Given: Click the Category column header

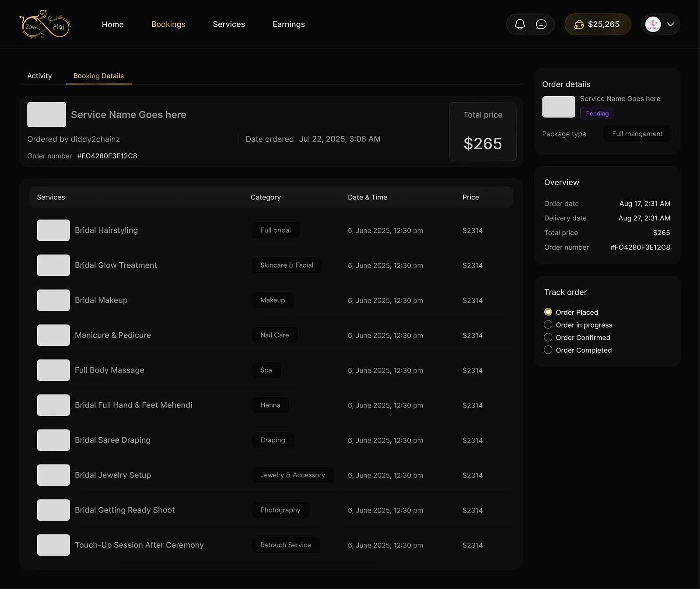Looking at the screenshot, I should pyautogui.click(x=266, y=197).
